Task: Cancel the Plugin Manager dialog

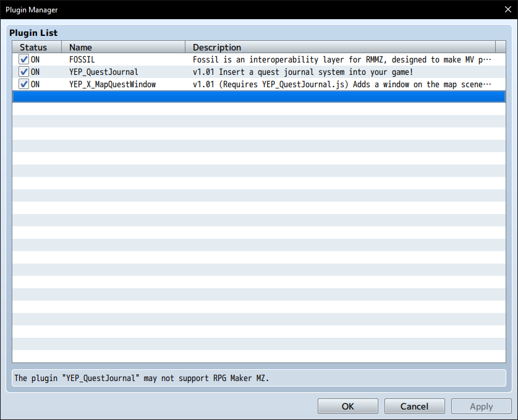Action: [414, 406]
